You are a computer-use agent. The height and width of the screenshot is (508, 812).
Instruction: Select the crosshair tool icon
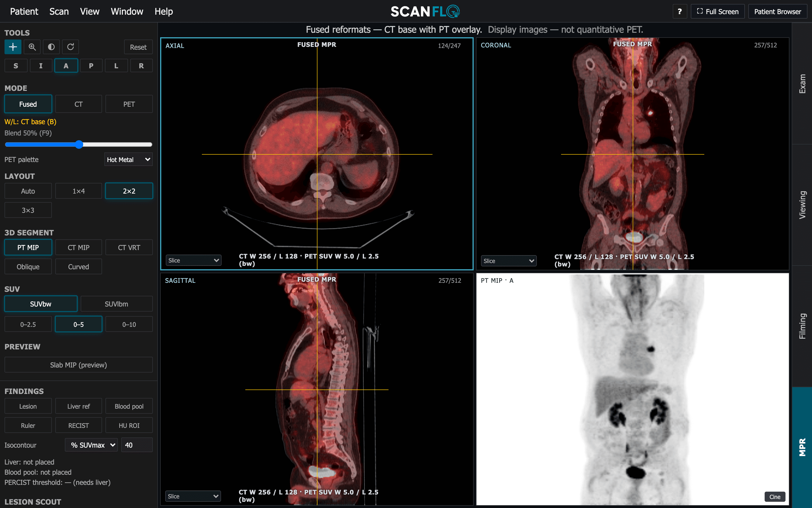point(13,47)
